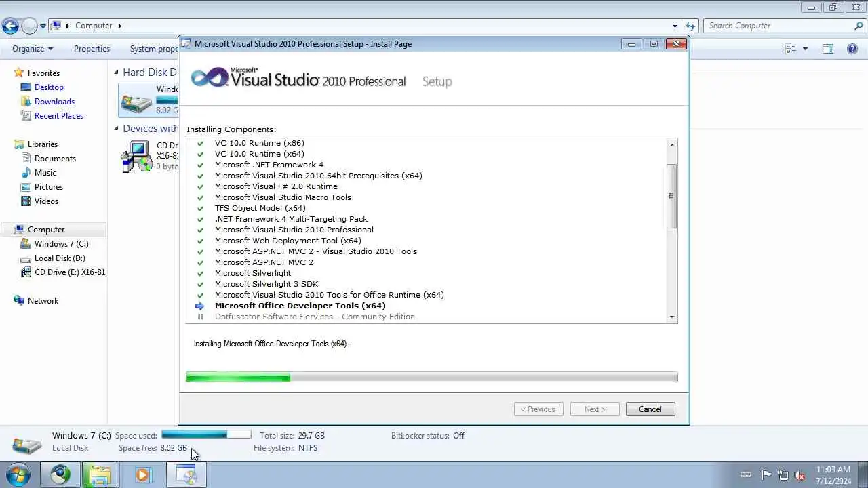Open Downloads under Favorites
Viewport: 868px width, 488px height.
(54, 102)
